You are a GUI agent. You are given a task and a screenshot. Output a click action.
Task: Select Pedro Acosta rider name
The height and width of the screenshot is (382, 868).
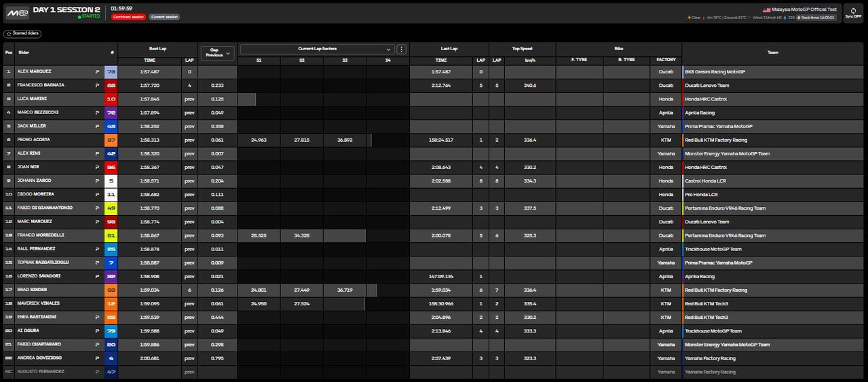[34, 140]
